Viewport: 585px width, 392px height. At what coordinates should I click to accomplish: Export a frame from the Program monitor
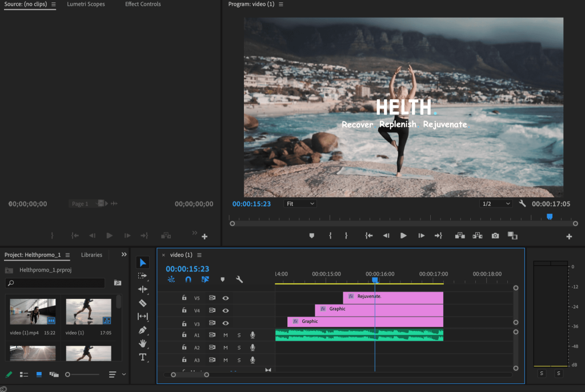(495, 235)
